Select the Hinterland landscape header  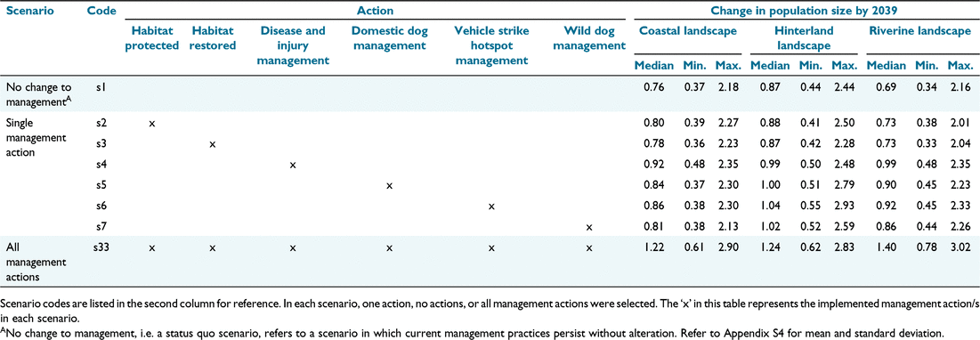pyautogui.click(x=802, y=37)
